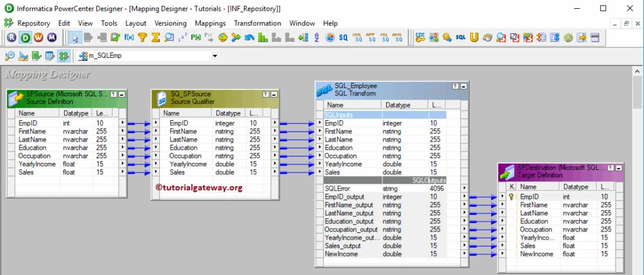Collapse the SPSource Source Definition box
The image size is (644, 275).
point(121,94)
